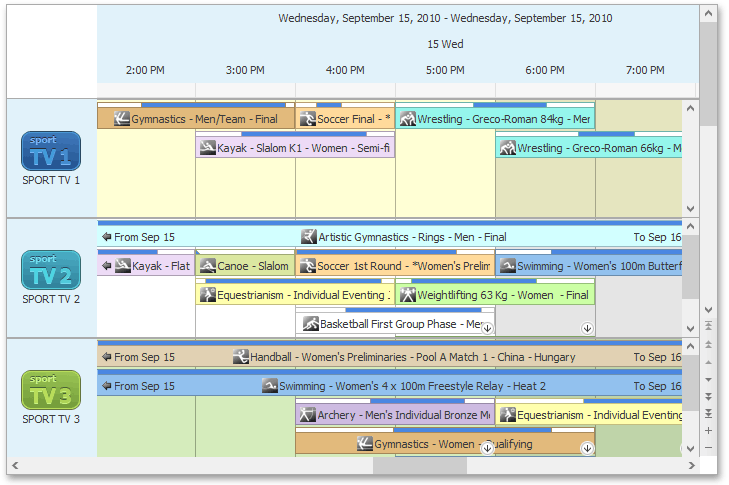Select the Wrestling Greco-Roman 84kg icon
The image size is (729, 485).
408,119
